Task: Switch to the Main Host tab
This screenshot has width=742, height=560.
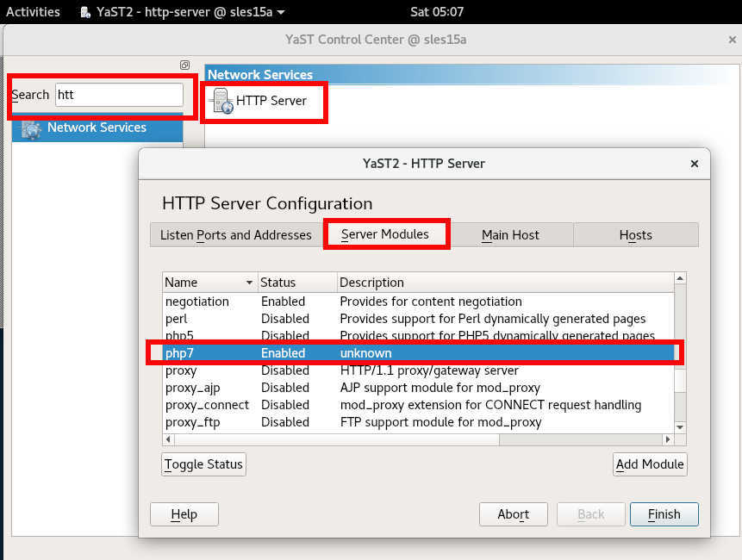Action: point(510,235)
